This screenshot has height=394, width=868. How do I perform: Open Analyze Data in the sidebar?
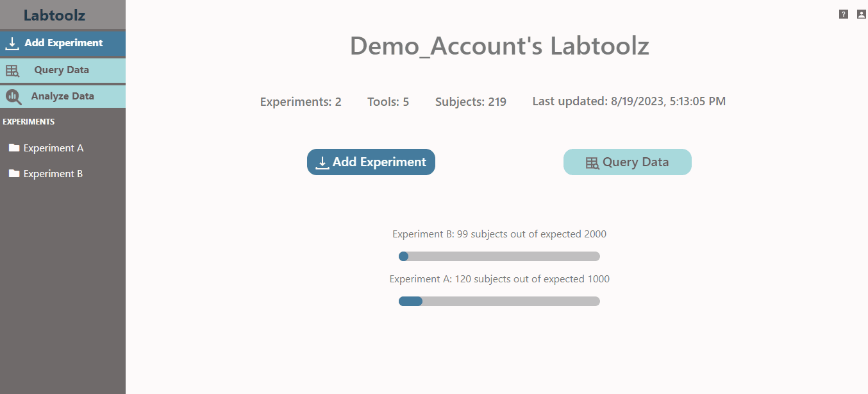tap(63, 96)
